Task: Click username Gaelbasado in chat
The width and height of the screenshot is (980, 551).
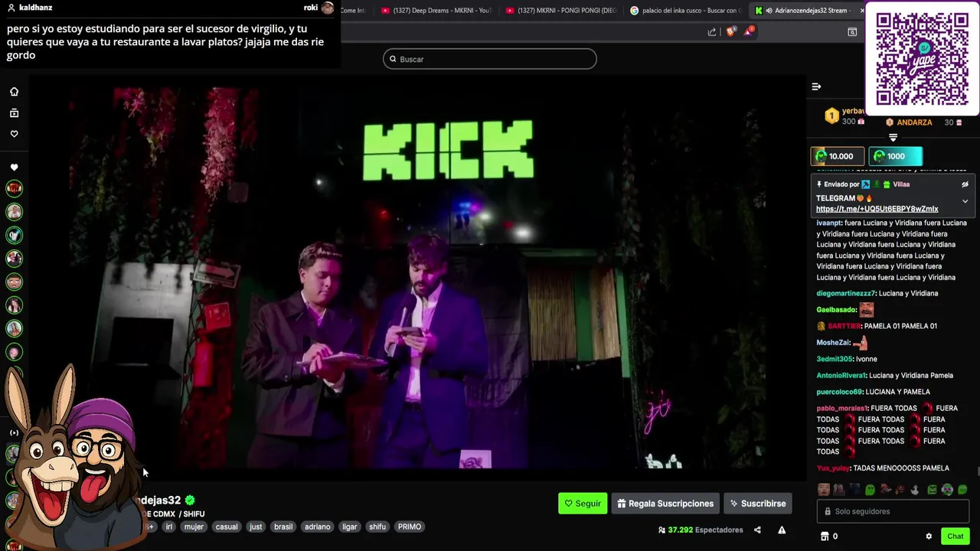Action: coord(836,310)
